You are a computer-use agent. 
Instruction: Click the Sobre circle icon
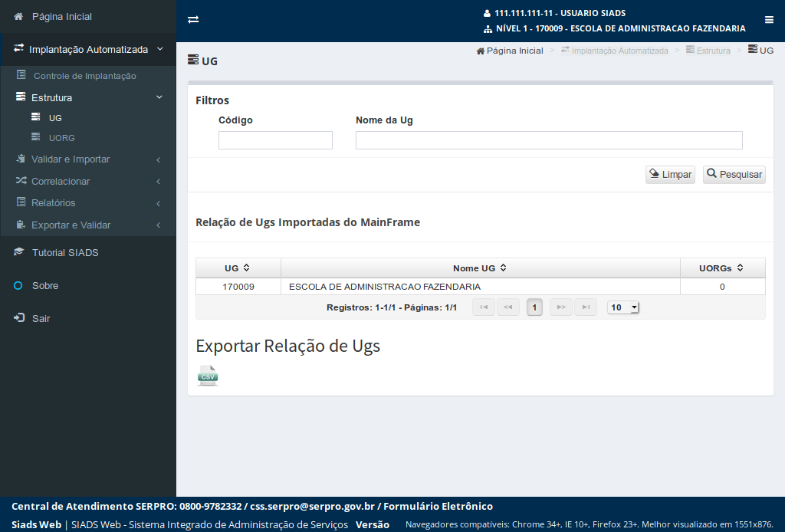click(18, 286)
